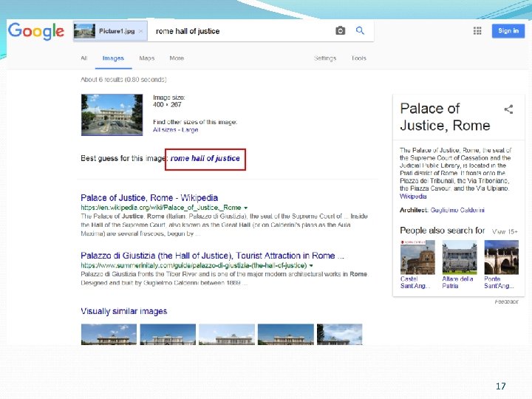Open the Google apps grid
Screen dimensions: 532x399
click(477, 31)
